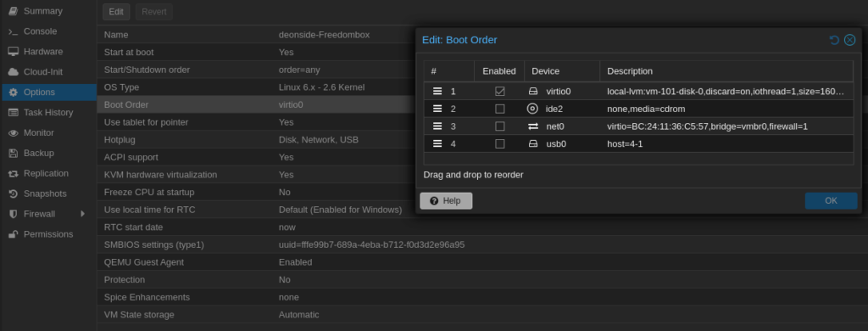Expand the Firewall submenu arrow
The width and height of the screenshot is (868, 331).
[x=83, y=214]
